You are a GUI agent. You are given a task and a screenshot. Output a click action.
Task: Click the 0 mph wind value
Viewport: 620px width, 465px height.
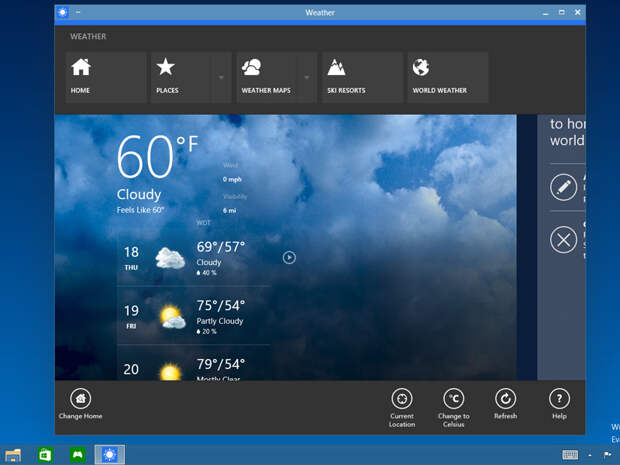click(x=232, y=179)
